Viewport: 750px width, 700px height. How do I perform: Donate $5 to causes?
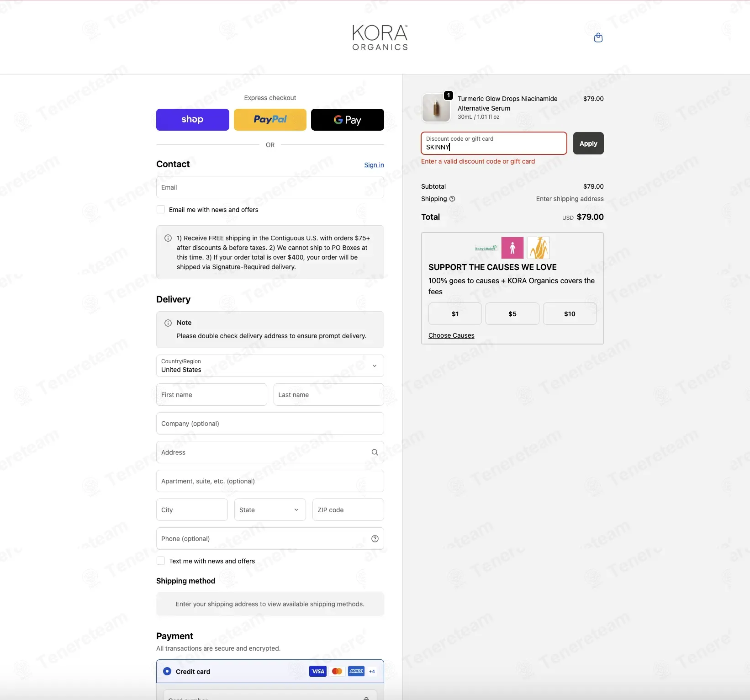pyautogui.click(x=512, y=314)
